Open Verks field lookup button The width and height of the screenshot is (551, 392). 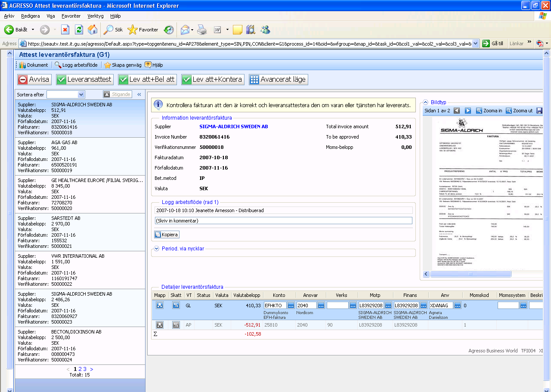tap(353, 305)
